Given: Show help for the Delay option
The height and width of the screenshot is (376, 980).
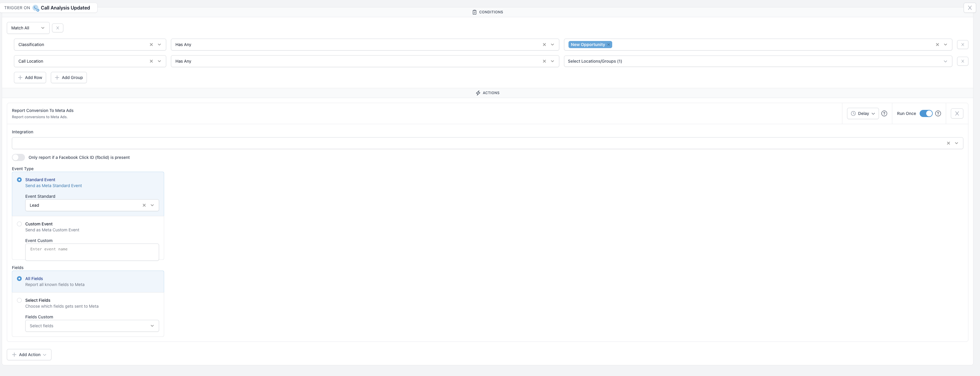Looking at the screenshot, I should pos(884,113).
